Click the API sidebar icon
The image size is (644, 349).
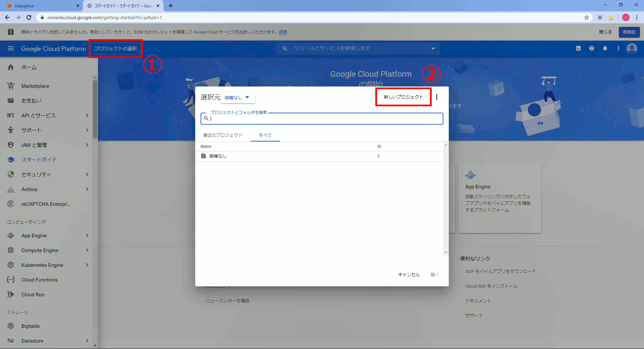click(11, 115)
